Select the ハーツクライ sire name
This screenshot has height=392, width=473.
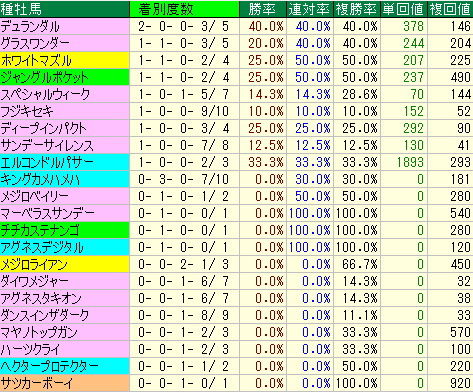point(30,349)
